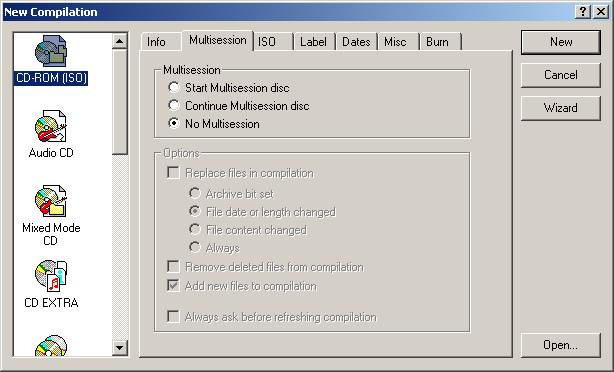Open the ISO tab
Screen dimensions: 614x372
(x=273, y=42)
